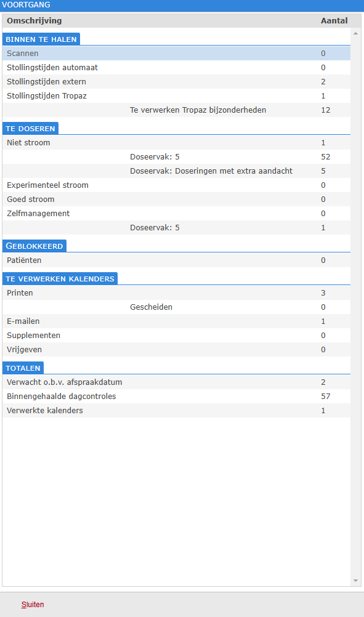This screenshot has width=364, height=617.
Task: Select the E-mailen row
Action: pos(176,321)
